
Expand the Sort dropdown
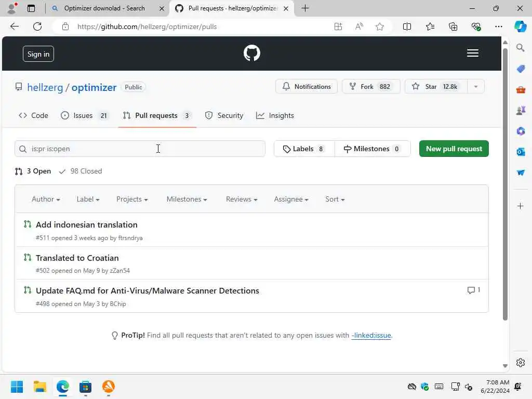coord(335,199)
